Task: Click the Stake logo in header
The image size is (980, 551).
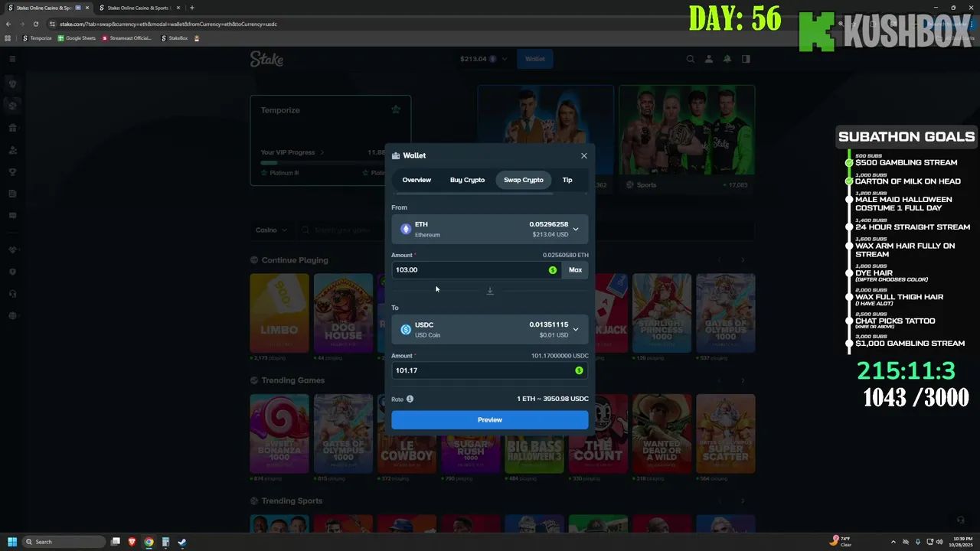Action: coord(266,59)
